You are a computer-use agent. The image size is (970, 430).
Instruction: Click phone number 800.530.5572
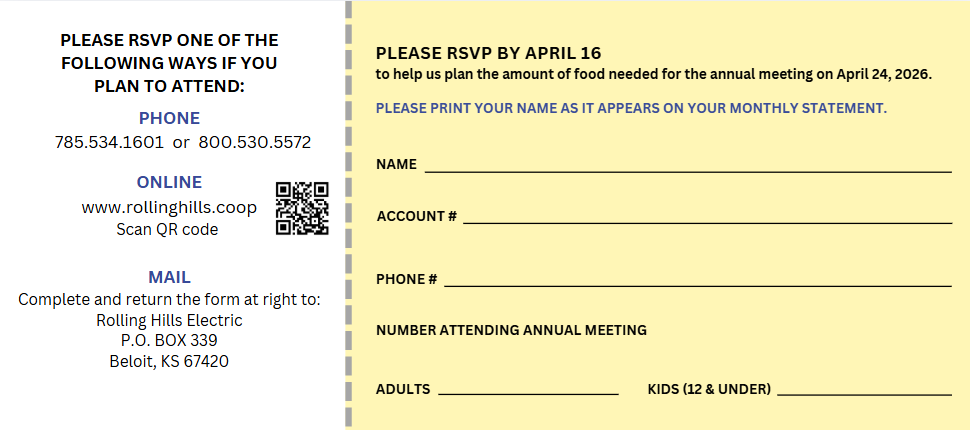(255, 142)
